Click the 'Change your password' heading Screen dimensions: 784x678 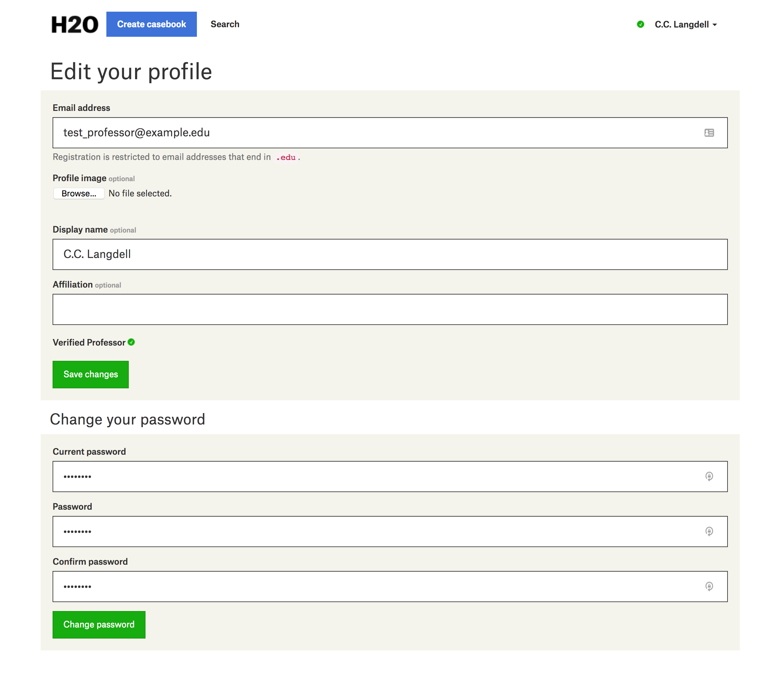click(x=128, y=419)
